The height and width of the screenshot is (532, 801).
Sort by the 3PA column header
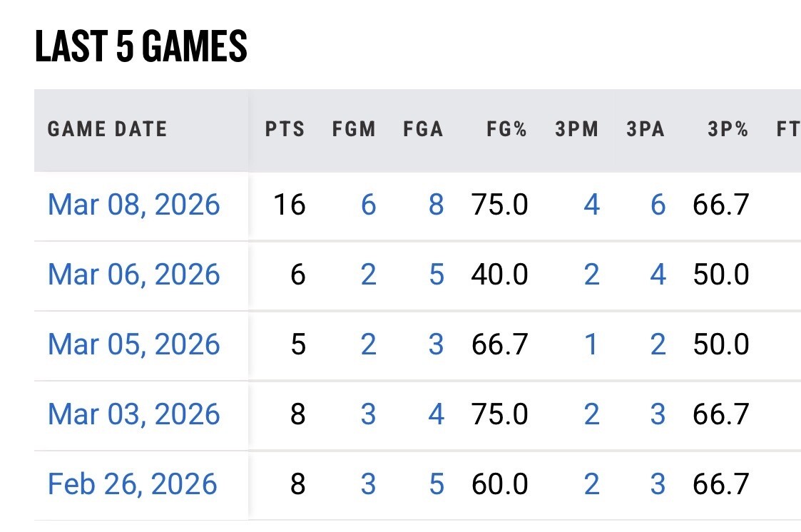click(x=645, y=130)
